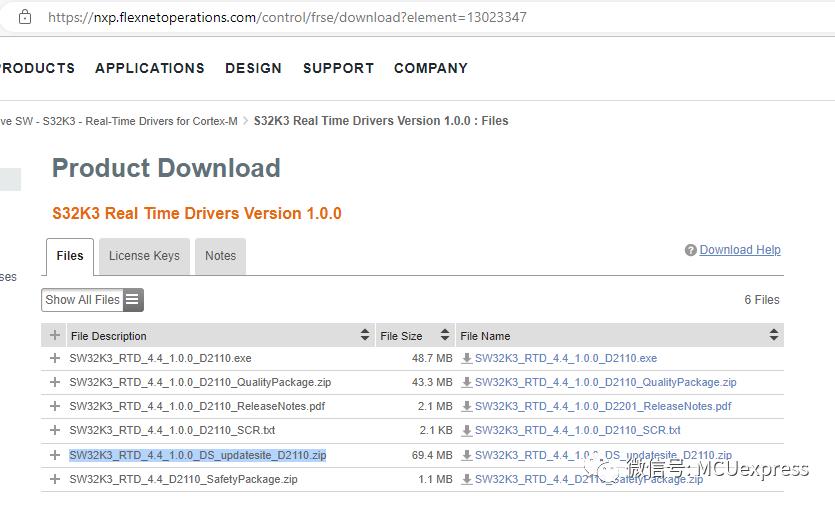Expand the QualityPackage.zip row
This screenshot has height=507, width=835.
tap(54, 382)
